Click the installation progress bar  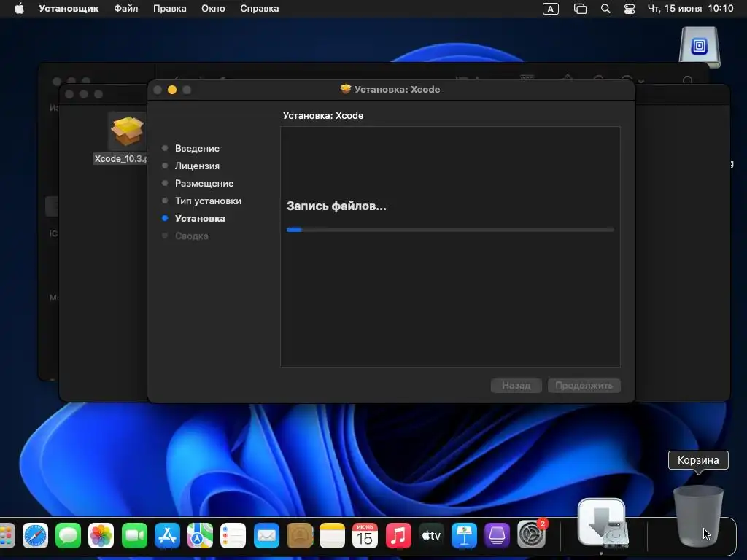pos(450,230)
